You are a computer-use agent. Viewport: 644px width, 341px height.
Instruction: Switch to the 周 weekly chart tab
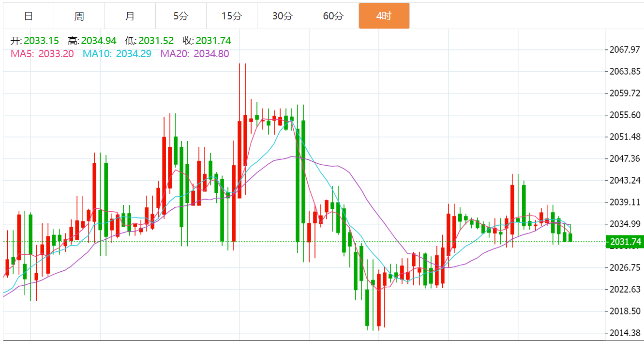tap(79, 16)
